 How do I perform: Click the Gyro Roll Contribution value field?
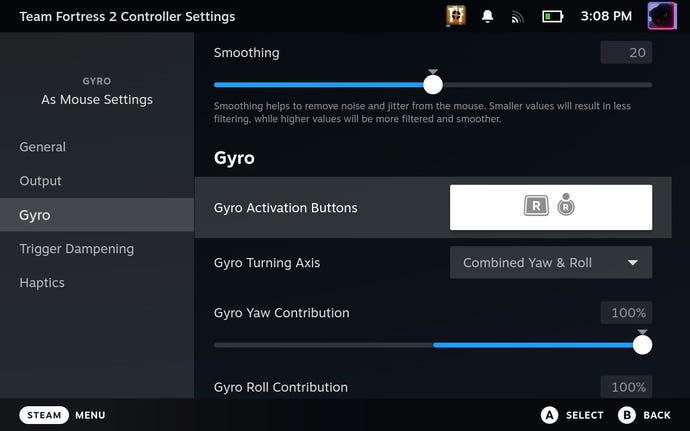pos(626,387)
